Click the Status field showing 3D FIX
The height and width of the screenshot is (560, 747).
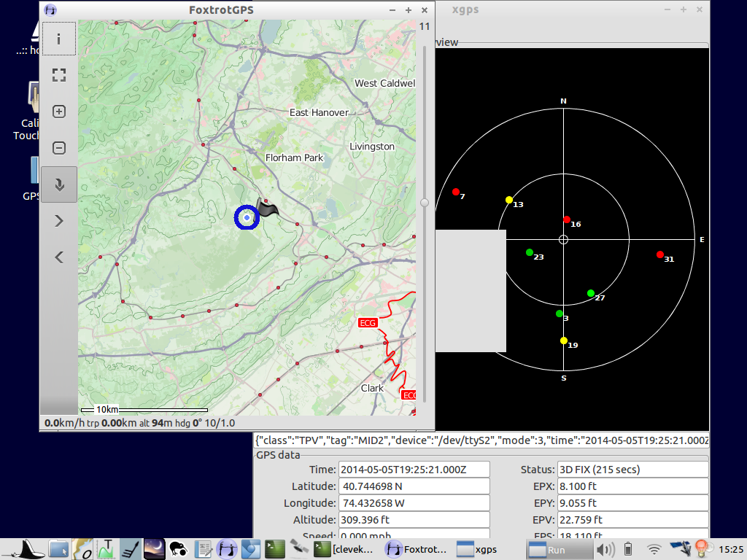pyautogui.click(x=632, y=470)
